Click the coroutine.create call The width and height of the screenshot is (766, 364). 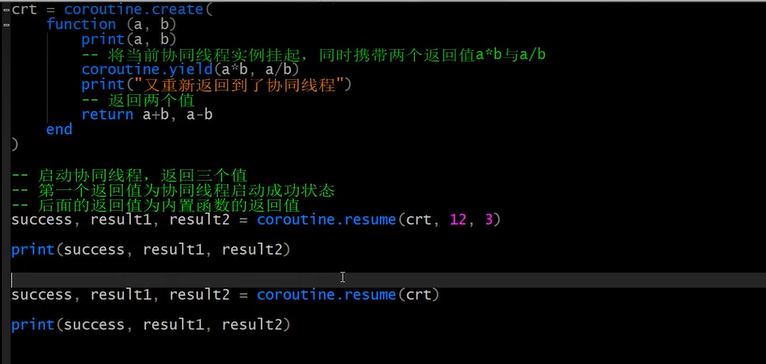(x=138, y=9)
